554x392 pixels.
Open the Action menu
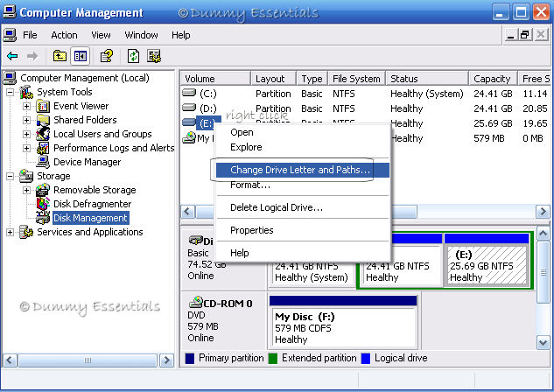(64, 35)
